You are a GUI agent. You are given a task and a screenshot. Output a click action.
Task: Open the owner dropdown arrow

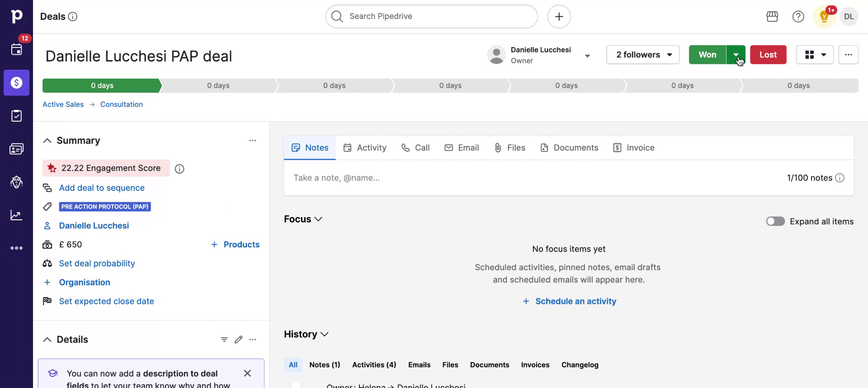click(587, 56)
